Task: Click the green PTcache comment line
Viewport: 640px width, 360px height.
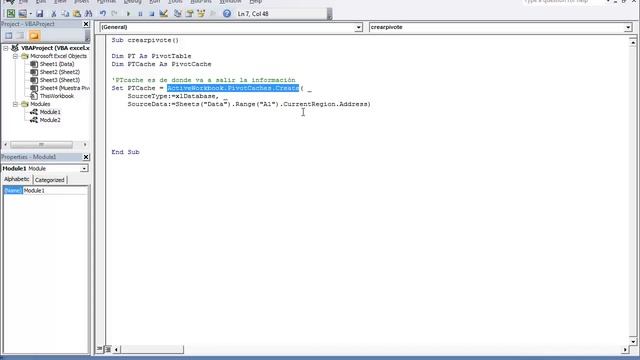Action: (x=203, y=80)
